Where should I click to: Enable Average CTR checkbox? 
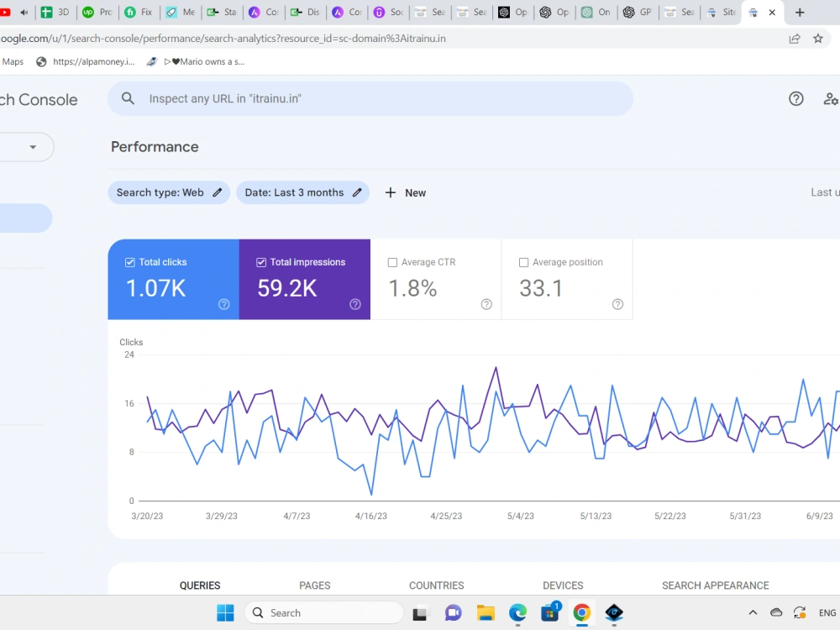click(392, 262)
